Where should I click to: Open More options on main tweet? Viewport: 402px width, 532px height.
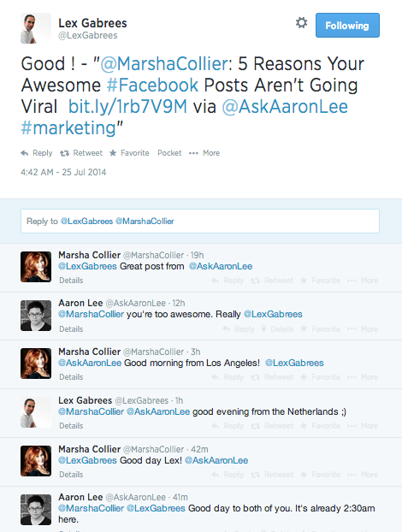coord(204,153)
